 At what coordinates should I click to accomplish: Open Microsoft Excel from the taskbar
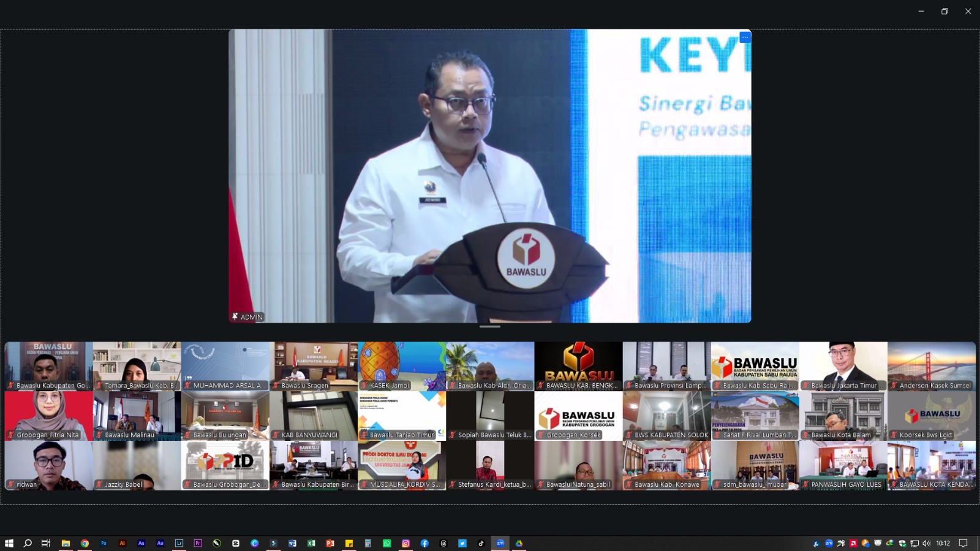pos(311,543)
